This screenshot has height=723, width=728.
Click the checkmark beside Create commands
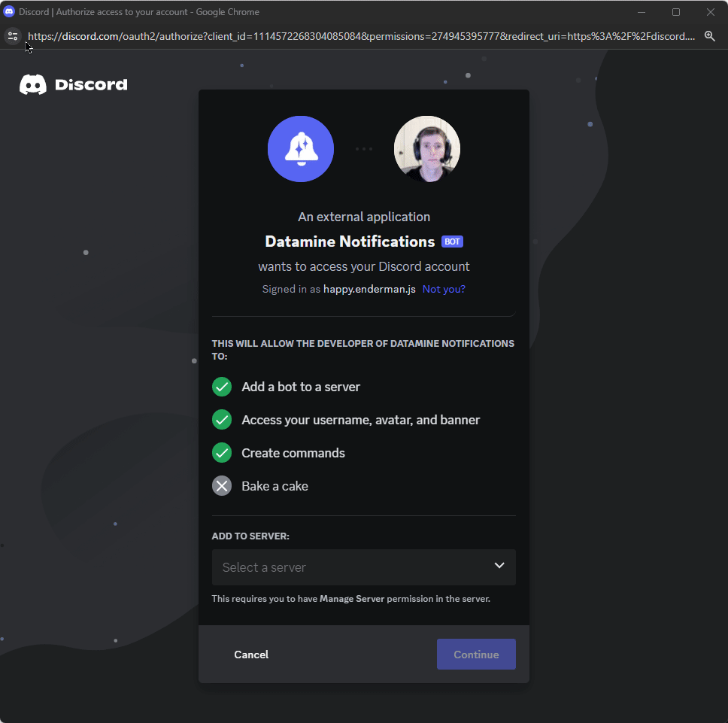(222, 452)
